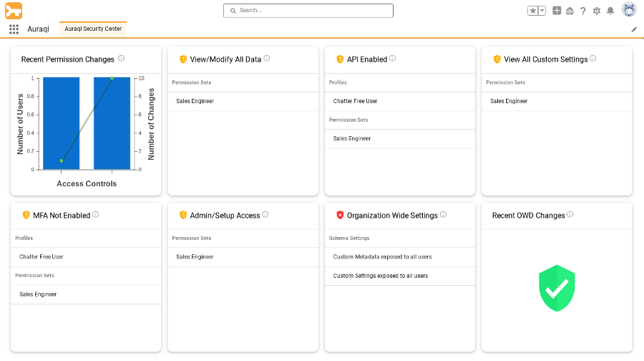
Task: Open the Setup gear icon
Action: 597,11
